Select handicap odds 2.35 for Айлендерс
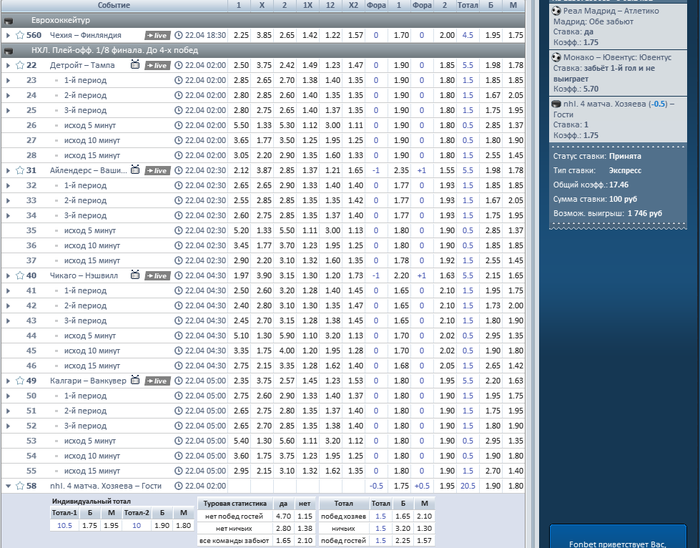 (x=401, y=170)
